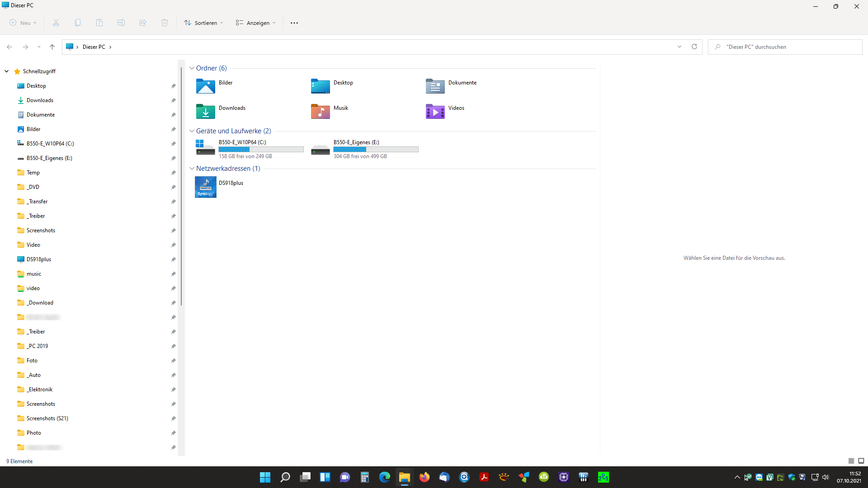This screenshot has width=868, height=488.
Task: Click the Delete trash icon
Action: click(165, 23)
